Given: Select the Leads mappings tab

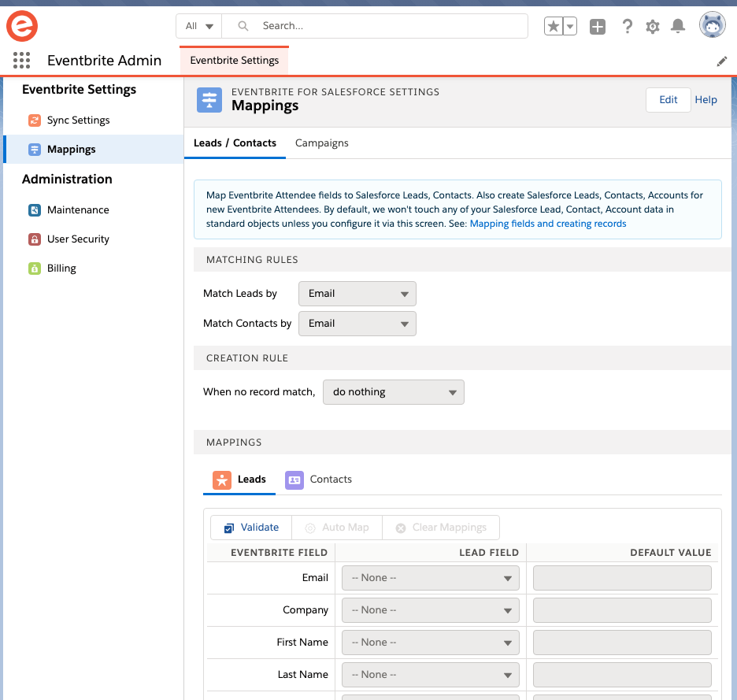Looking at the screenshot, I should click(239, 480).
